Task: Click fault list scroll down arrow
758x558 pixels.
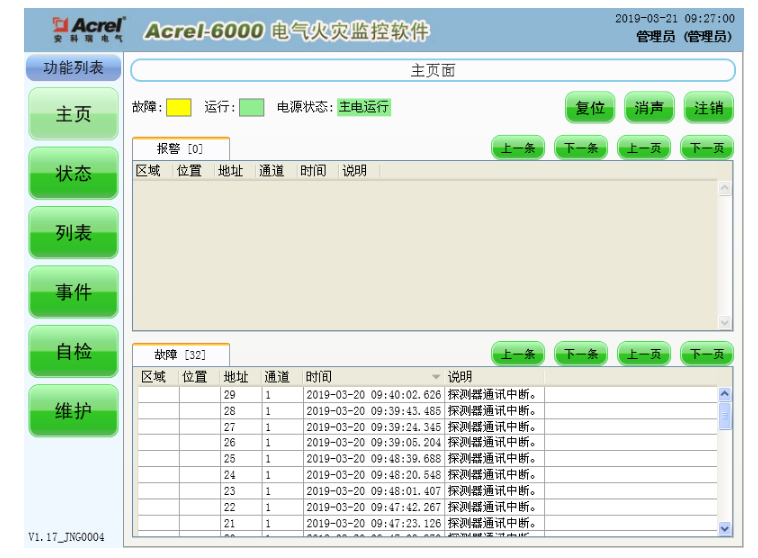Action: 725,529
